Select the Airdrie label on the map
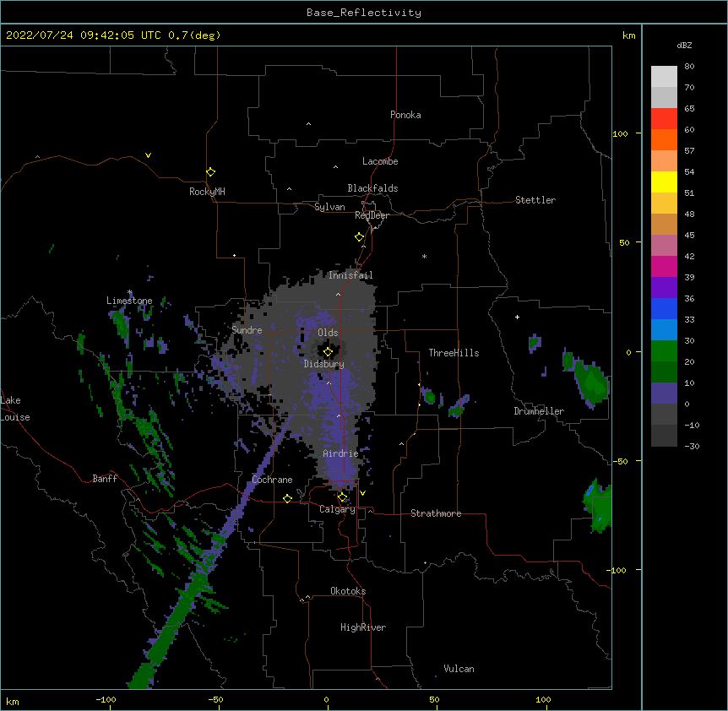The height and width of the screenshot is (711, 728). click(341, 453)
